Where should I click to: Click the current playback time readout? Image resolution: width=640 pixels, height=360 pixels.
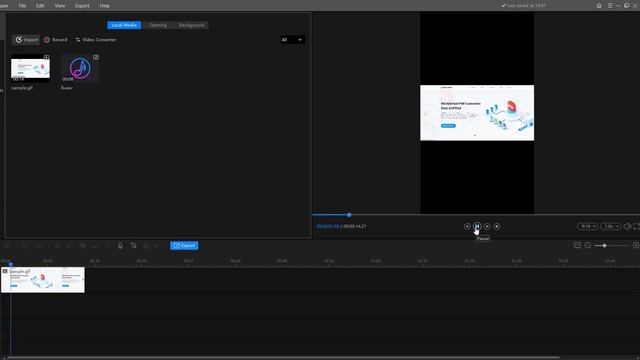pos(328,227)
